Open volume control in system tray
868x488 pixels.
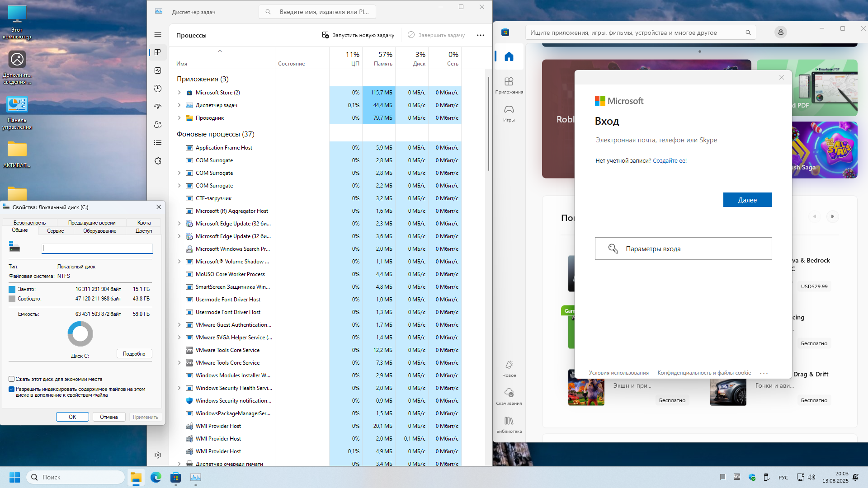811,477
